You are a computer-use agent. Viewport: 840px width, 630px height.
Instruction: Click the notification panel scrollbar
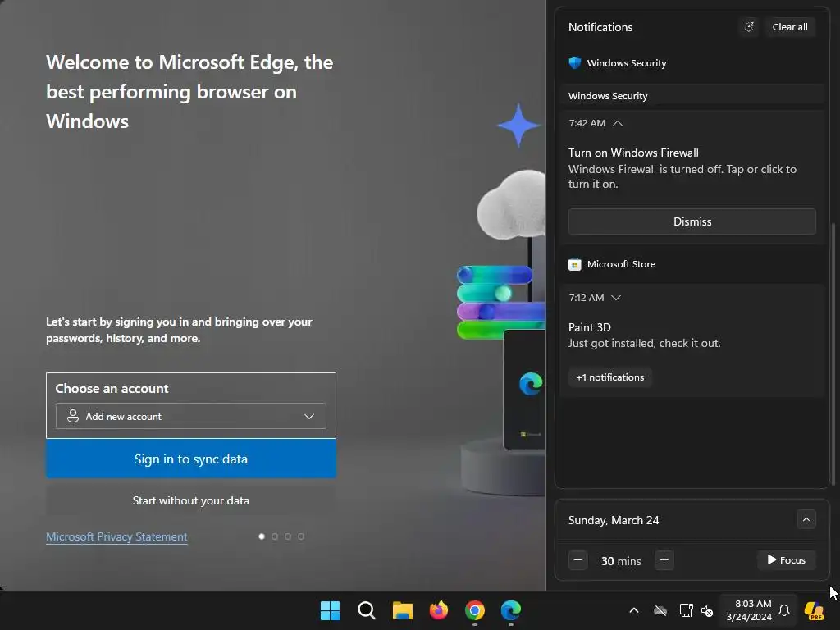(x=833, y=354)
